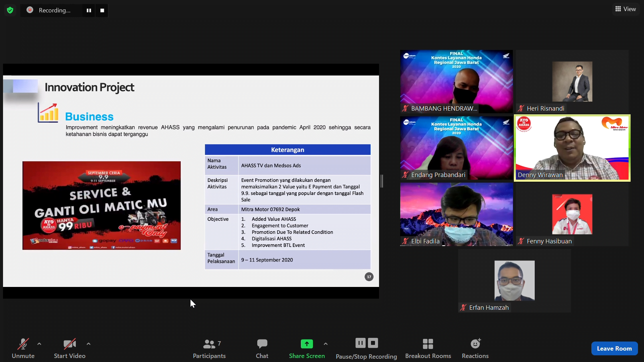Expand audio options arrow next to Unmute
This screenshot has width=644, height=362.
39,344
